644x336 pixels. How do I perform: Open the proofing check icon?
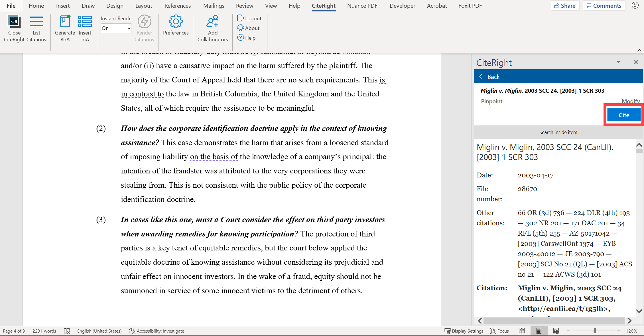click(x=67, y=331)
